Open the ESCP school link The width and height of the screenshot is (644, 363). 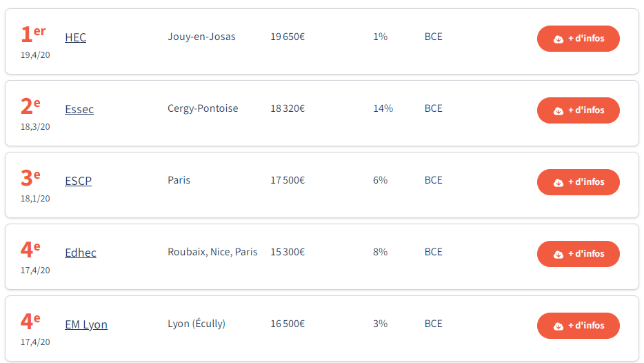pyautogui.click(x=78, y=181)
